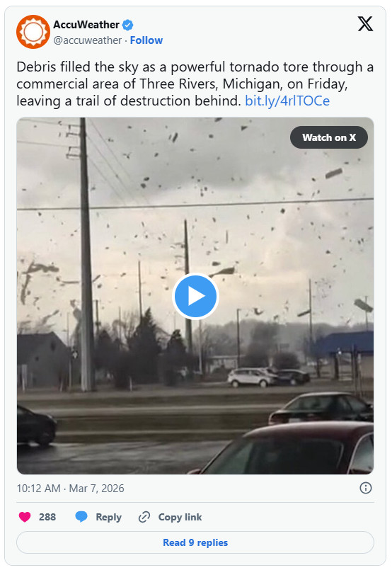Viewport: 392px width, 570px height.
Task: Follow the AccuWeather account
Action: tap(146, 40)
